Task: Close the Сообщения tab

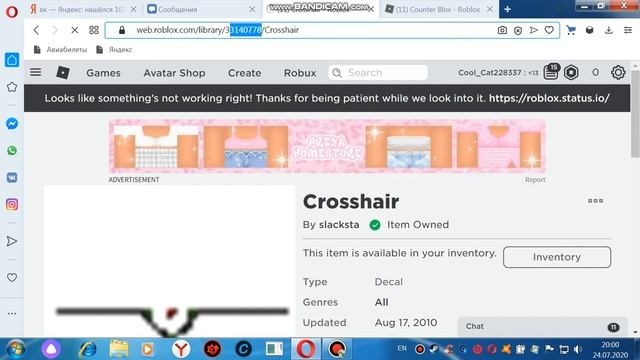Action: [252, 9]
